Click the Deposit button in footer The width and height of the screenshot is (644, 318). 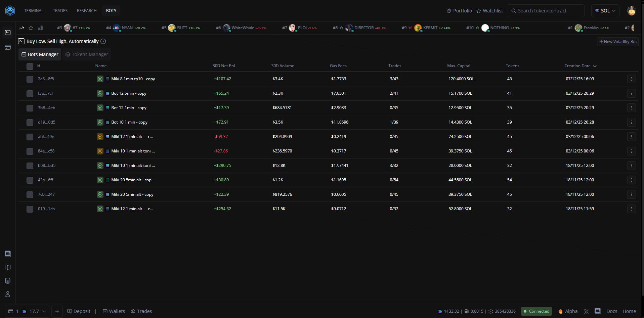(79, 311)
